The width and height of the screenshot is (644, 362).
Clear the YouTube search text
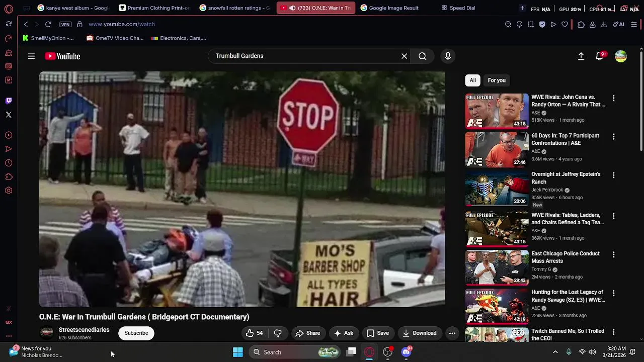tap(404, 56)
